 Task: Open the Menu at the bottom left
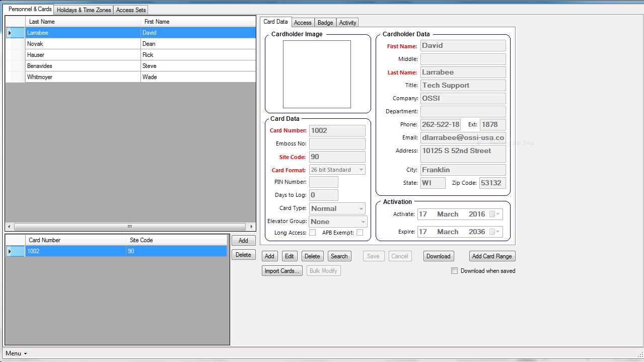coord(16,353)
